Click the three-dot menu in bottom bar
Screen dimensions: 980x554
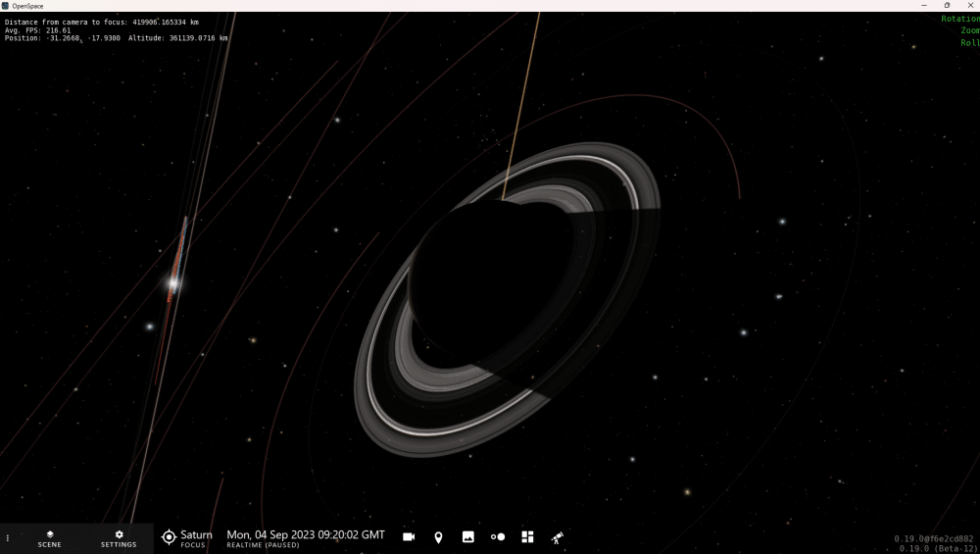tap(8, 538)
